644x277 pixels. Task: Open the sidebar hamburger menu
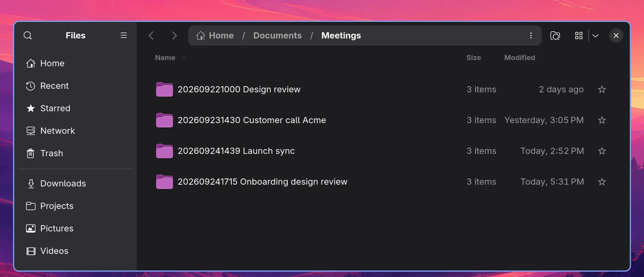[124, 35]
